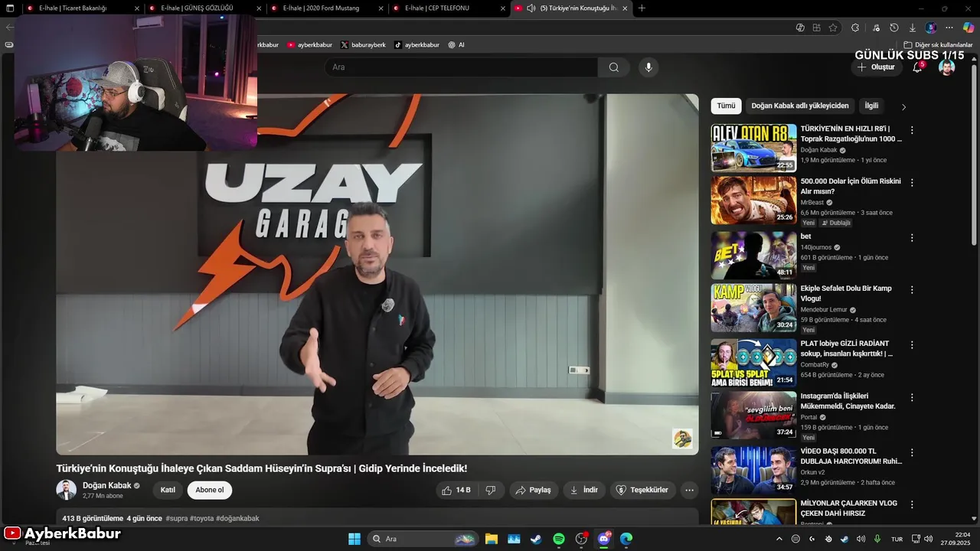Click Windows taskbar search box
Viewport: 980px width, 551px height.
point(423,539)
